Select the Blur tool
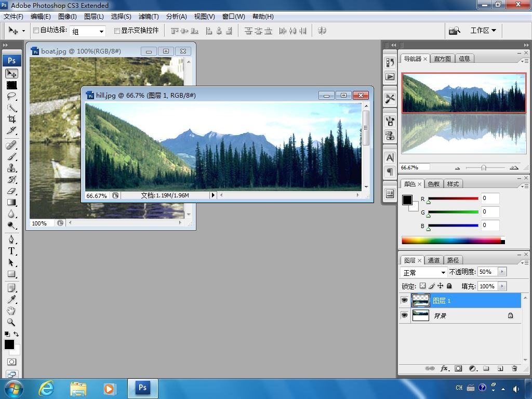The image size is (532, 399). coord(11,214)
